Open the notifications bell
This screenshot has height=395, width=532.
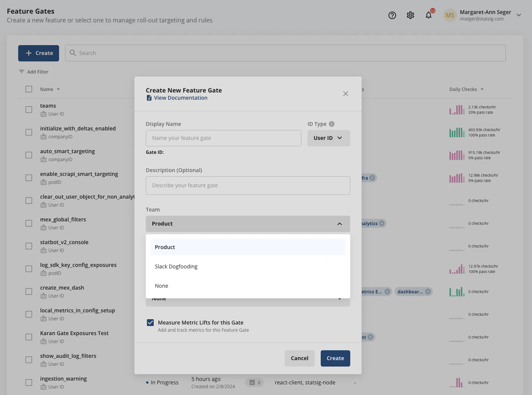pyautogui.click(x=428, y=15)
